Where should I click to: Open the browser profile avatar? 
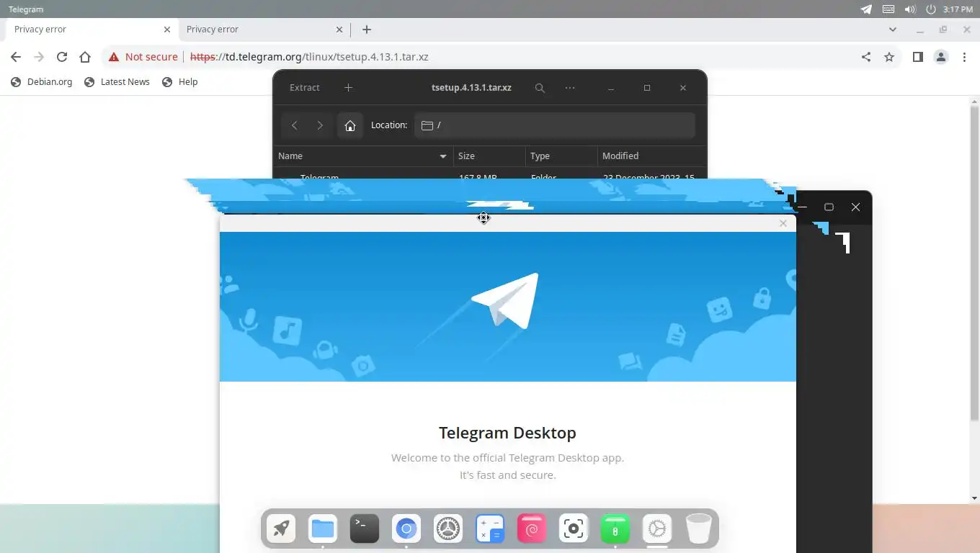coord(940,57)
